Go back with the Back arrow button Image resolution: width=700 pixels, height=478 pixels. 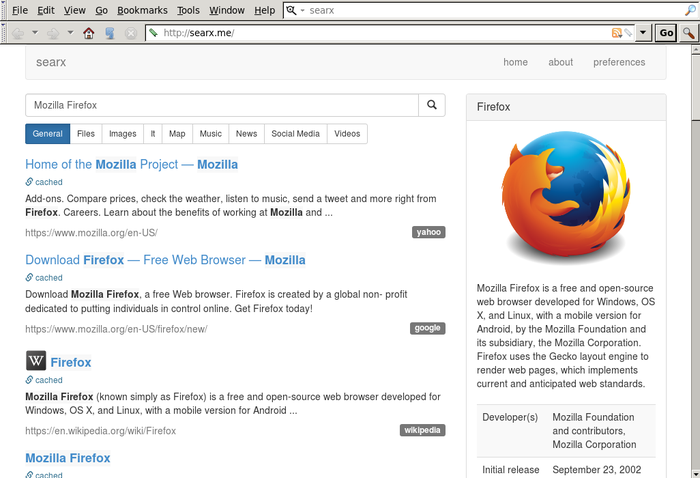point(18,33)
